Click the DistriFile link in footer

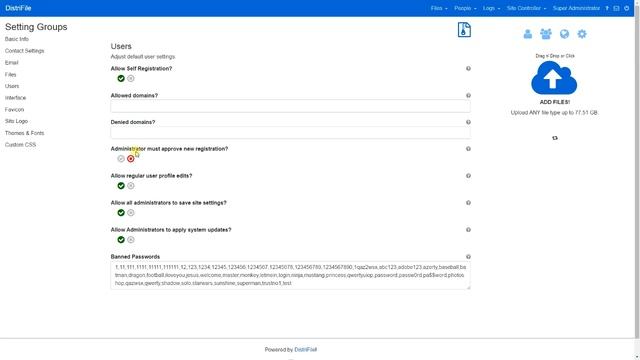305,350
